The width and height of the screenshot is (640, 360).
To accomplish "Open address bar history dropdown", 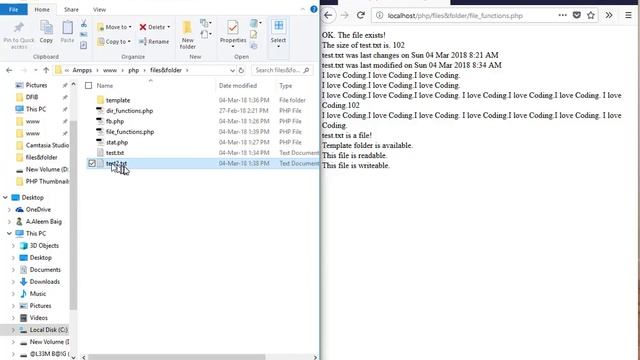I will 232,70.
